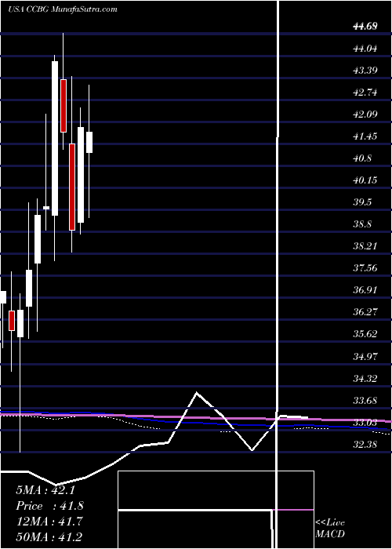Click the 12MA : 41.7 readout
This screenshot has width=392, height=549.
pyautogui.click(x=49, y=521)
